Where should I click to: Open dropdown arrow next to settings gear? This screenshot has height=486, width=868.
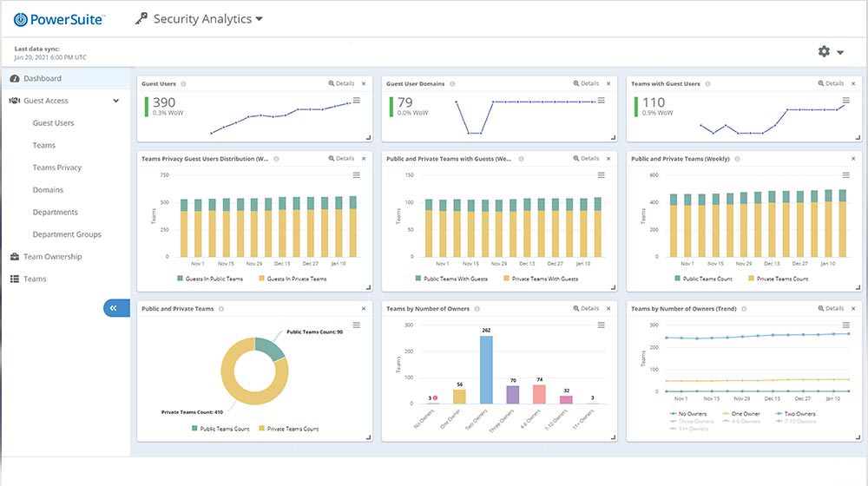pyautogui.click(x=840, y=53)
